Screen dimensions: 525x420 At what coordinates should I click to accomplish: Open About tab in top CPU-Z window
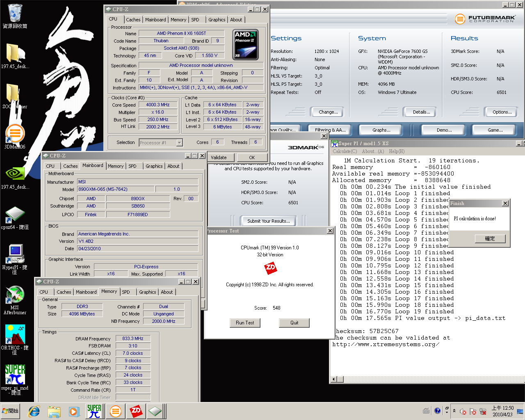236,20
